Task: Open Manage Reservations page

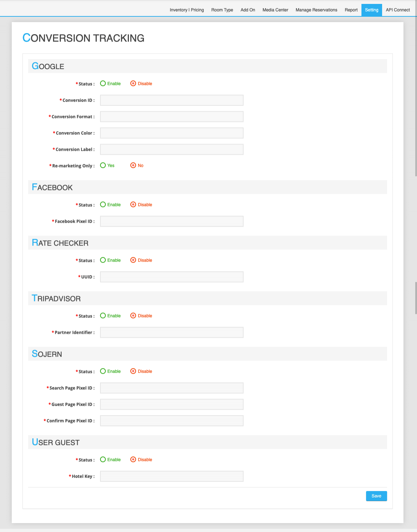Action: (316, 10)
